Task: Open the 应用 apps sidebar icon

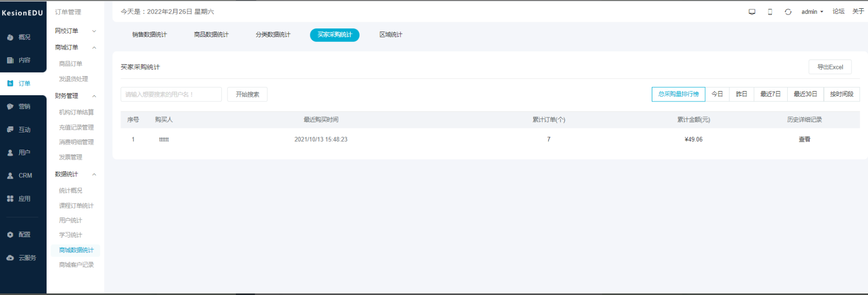Action: (x=10, y=199)
